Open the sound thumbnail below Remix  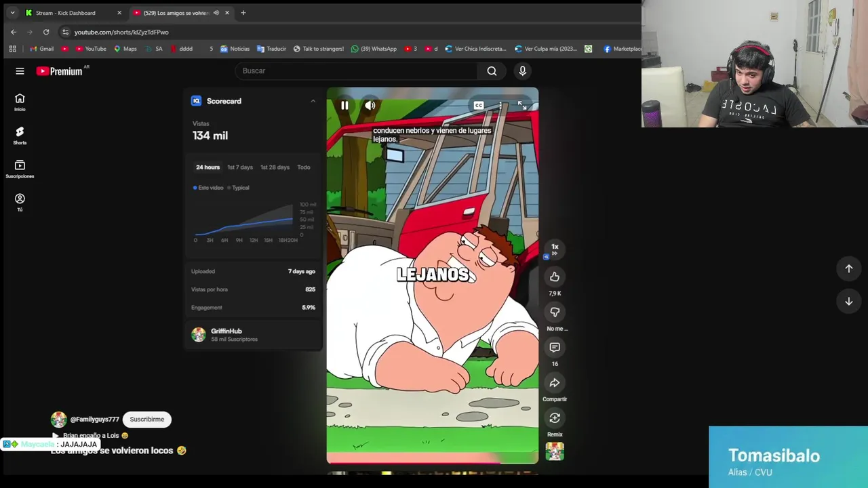click(x=555, y=451)
